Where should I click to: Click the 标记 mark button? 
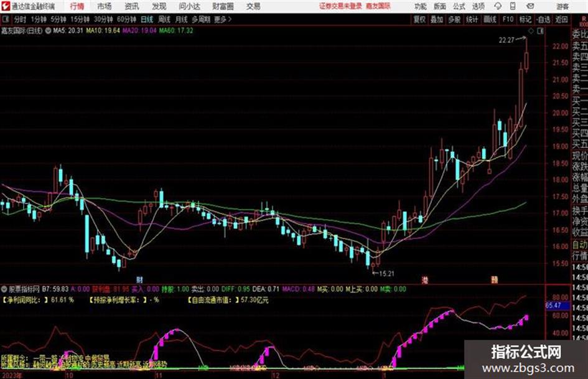(x=525, y=19)
